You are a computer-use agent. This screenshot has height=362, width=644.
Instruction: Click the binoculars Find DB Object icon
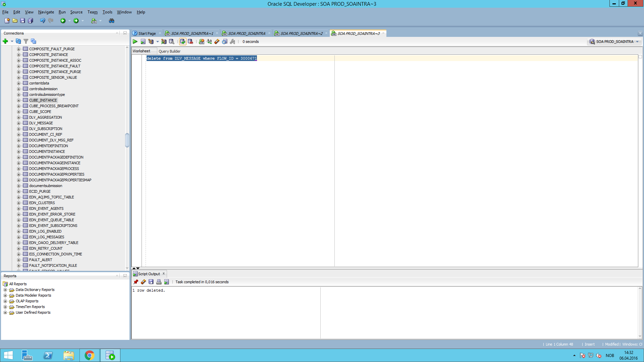pos(112,21)
